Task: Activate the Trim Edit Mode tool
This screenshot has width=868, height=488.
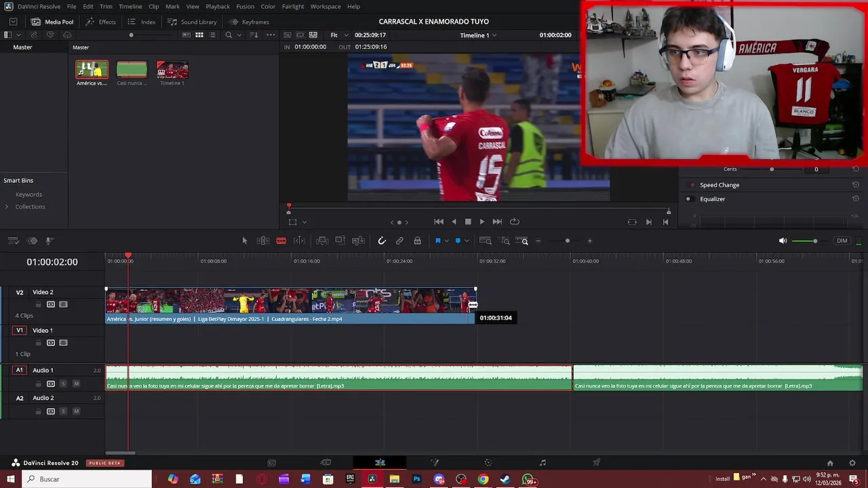Action: [x=263, y=241]
